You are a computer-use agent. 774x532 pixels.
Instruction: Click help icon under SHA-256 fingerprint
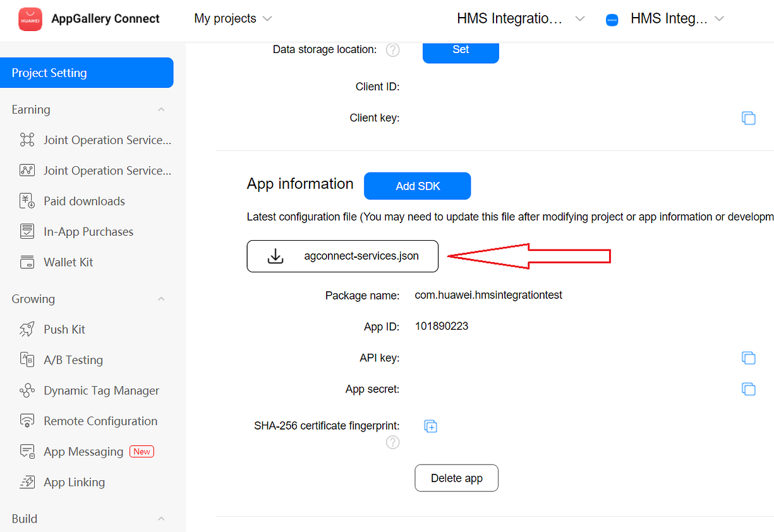click(x=393, y=442)
